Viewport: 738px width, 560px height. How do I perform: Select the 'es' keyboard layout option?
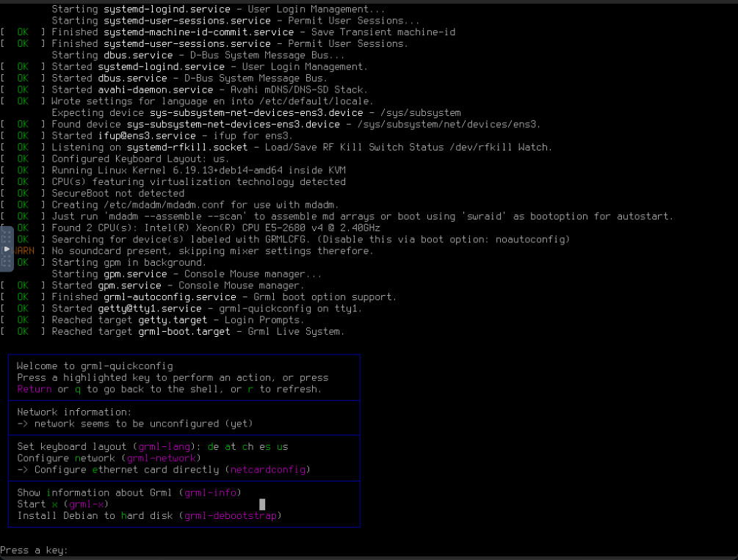[265, 447]
